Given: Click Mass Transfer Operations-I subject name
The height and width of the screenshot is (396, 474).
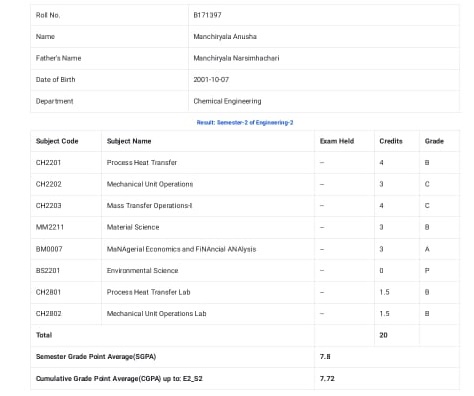Looking at the screenshot, I should 149,206.
